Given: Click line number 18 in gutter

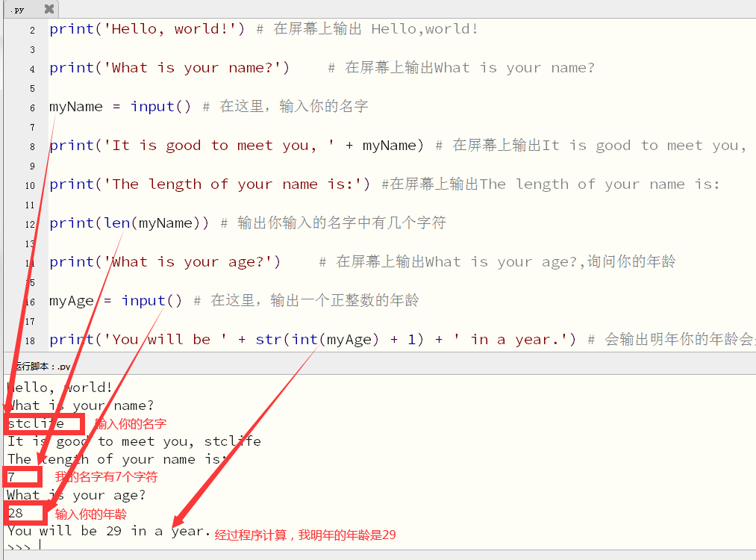Looking at the screenshot, I should 31,340.
